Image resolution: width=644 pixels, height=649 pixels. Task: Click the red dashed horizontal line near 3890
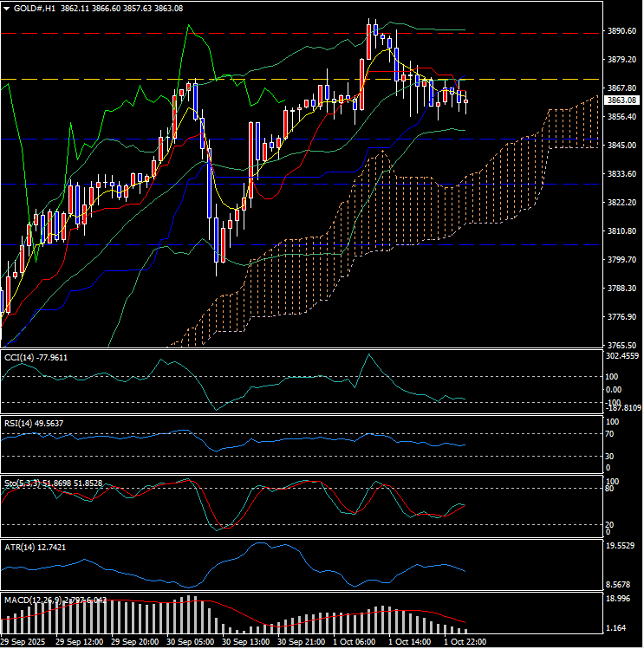pyautogui.click(x=260, y=33)
